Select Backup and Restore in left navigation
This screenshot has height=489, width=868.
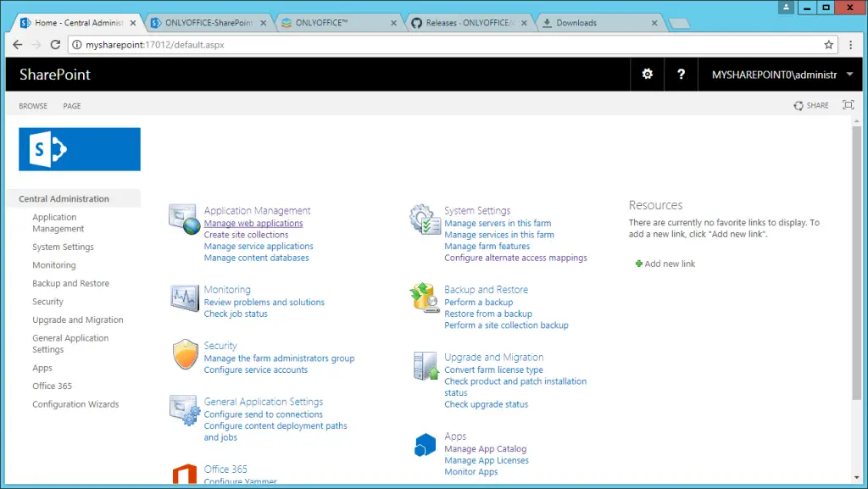tap(71, 283)
